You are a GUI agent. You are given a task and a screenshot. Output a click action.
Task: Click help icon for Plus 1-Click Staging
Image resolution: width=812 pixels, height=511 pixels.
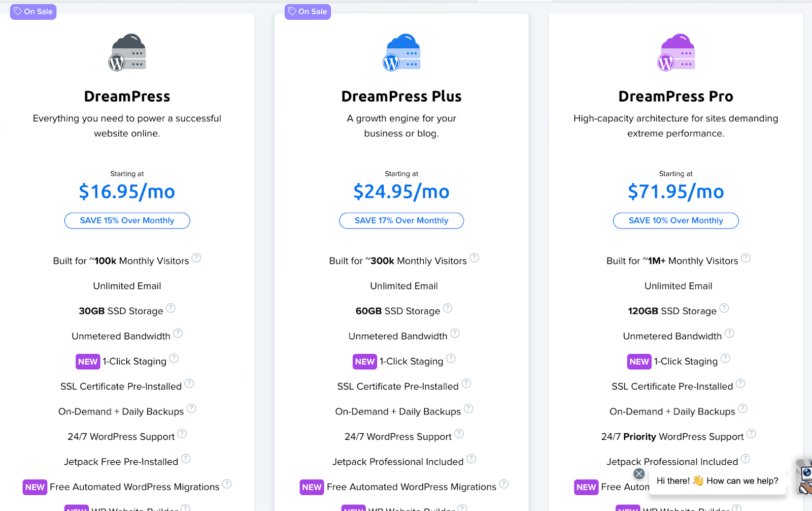(451, 358)
